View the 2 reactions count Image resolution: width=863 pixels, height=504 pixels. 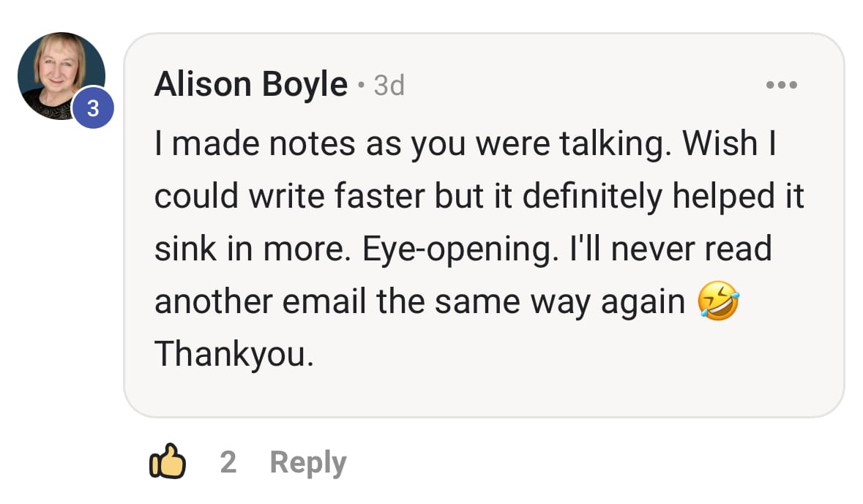coord(228,462)
